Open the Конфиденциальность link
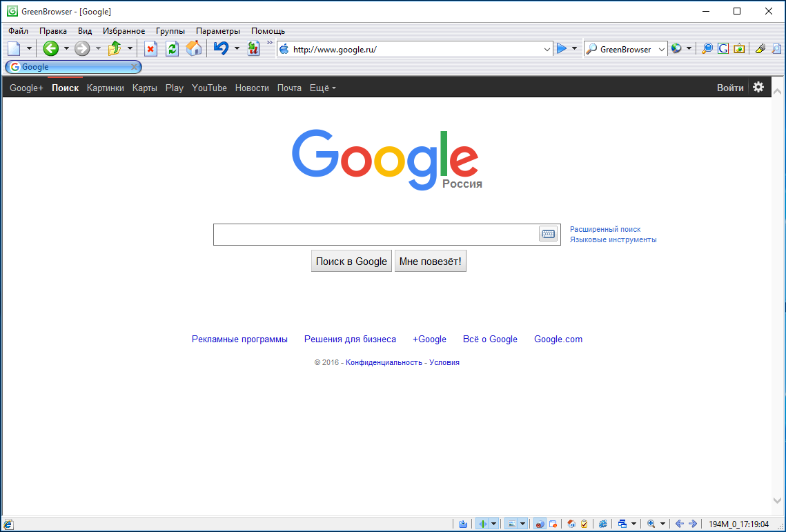The height and width of the screenshot is (532, 786). [x=384, y=362]
